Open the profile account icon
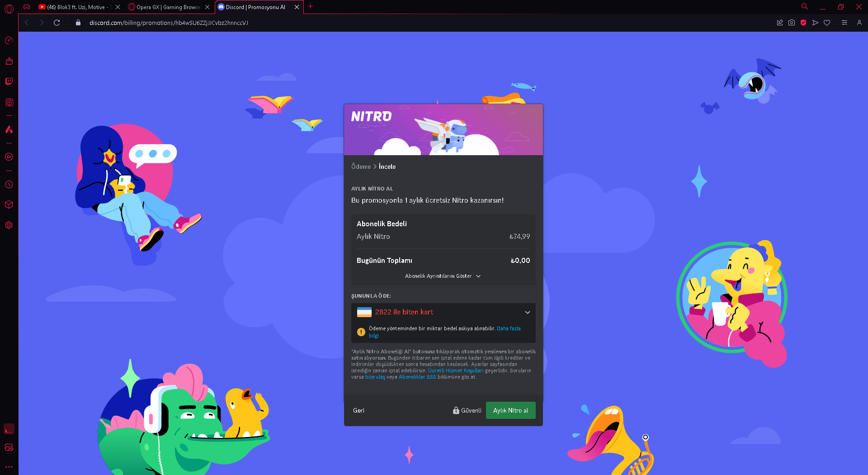The height and width of the screenshot is (475, 868). tap(859, 23)
